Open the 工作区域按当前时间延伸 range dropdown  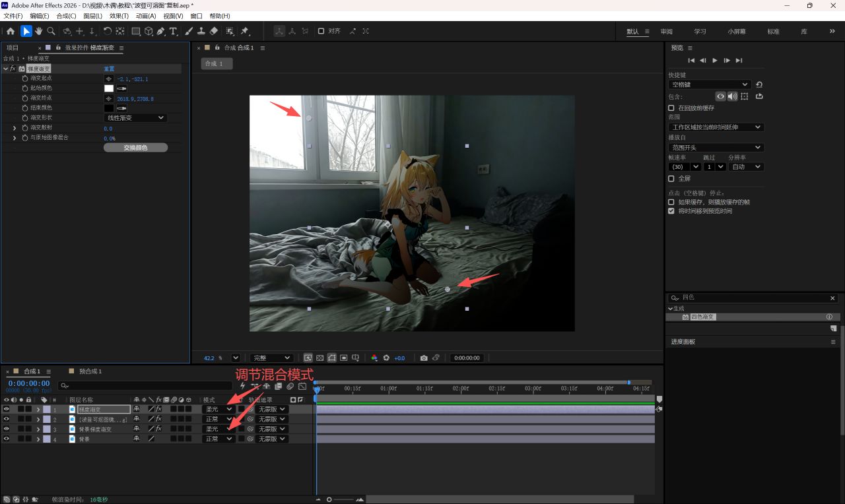(x=716, y=127)
